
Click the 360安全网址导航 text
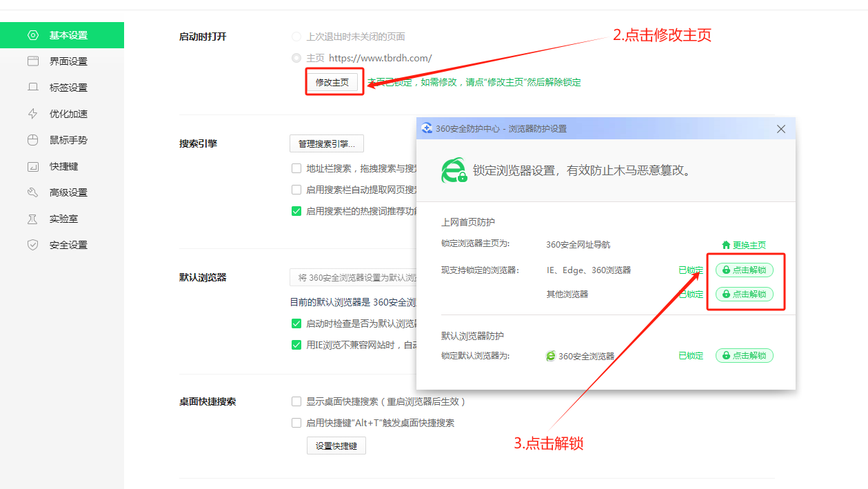click(578, 245)
